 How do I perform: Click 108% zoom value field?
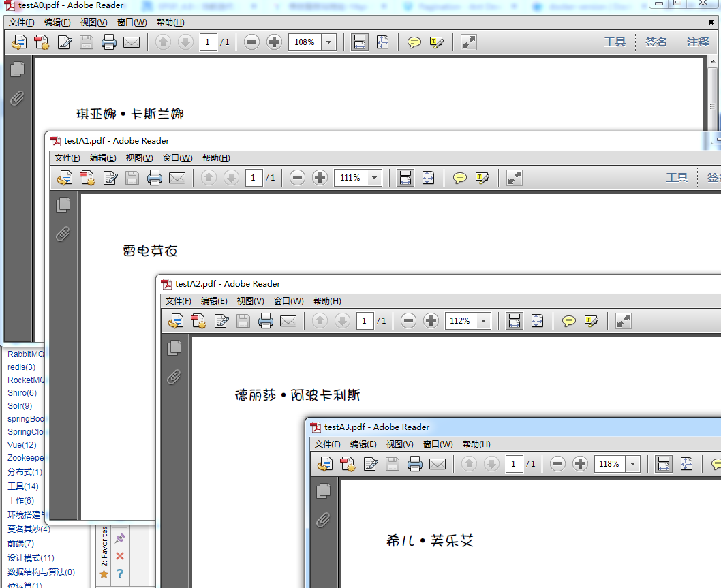[305, 42]
